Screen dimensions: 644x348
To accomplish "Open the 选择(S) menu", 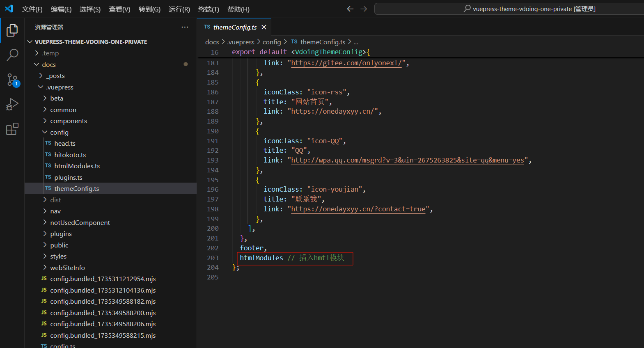I will click(90, 9).
